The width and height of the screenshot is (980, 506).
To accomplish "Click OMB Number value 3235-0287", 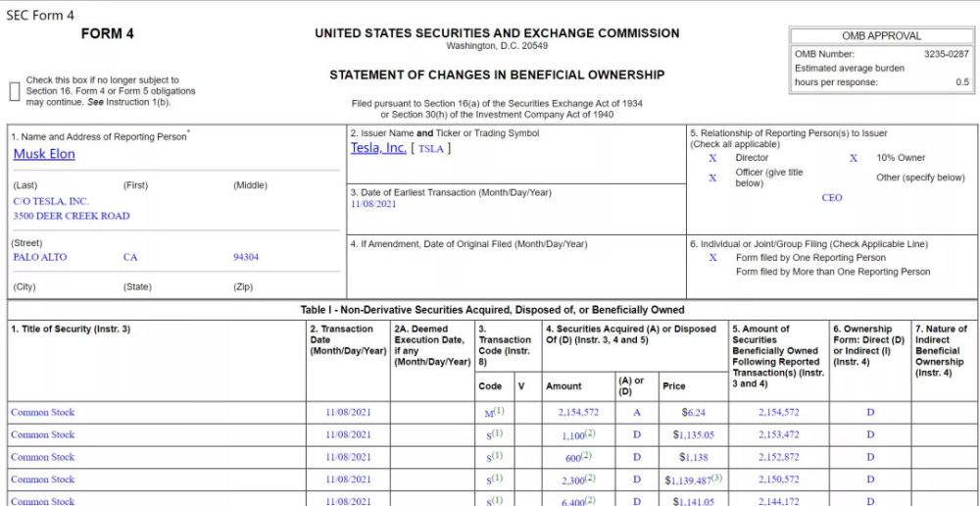I will tap(947, 54).
